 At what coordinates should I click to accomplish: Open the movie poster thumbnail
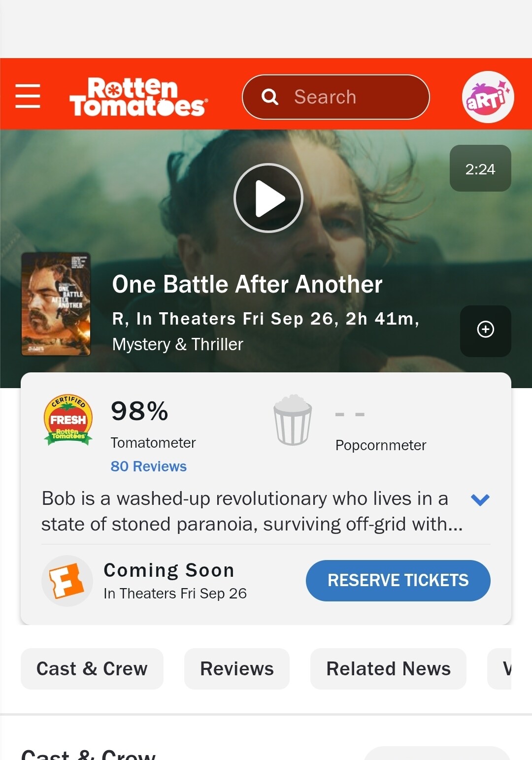pos(56,304)
